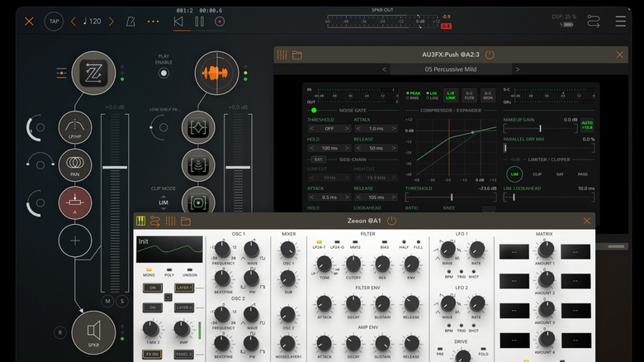The height and width of the screenshot is (362, 644).
Task: Select PEAK detection mode in Push
Action: point(413,93)
